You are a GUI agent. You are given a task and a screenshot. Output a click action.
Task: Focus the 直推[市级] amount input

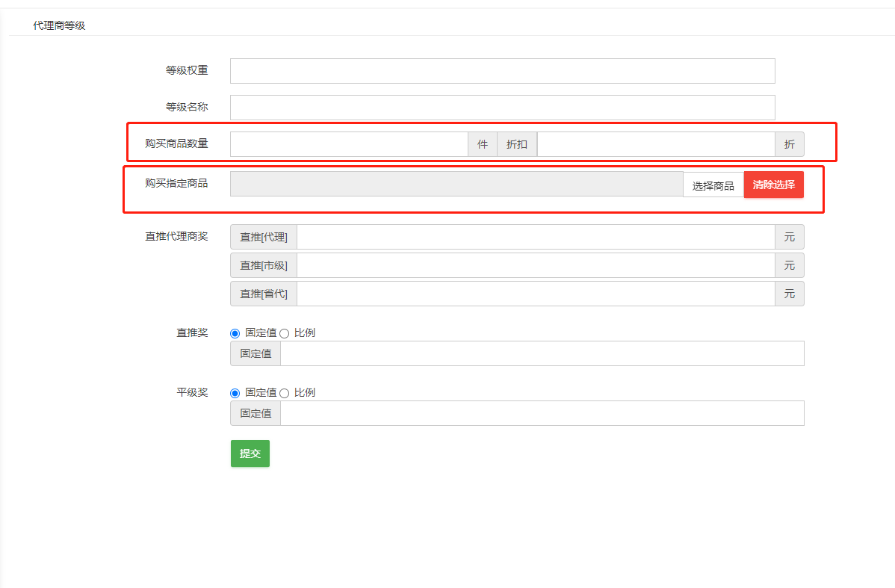pos(535,265)
